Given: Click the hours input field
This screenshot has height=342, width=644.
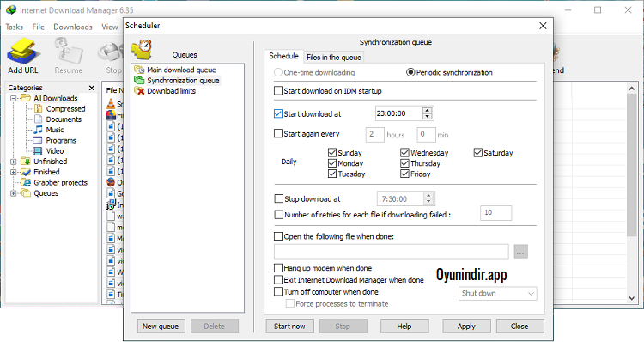Looking at the screenshot, I should 374,135.
